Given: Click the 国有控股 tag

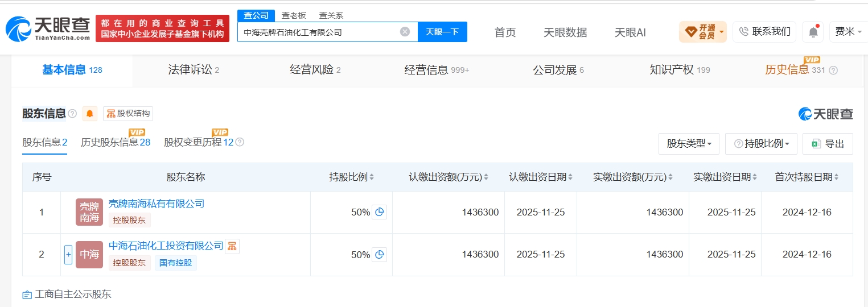Looking at the screenshot, I should [x=176, y=263].
